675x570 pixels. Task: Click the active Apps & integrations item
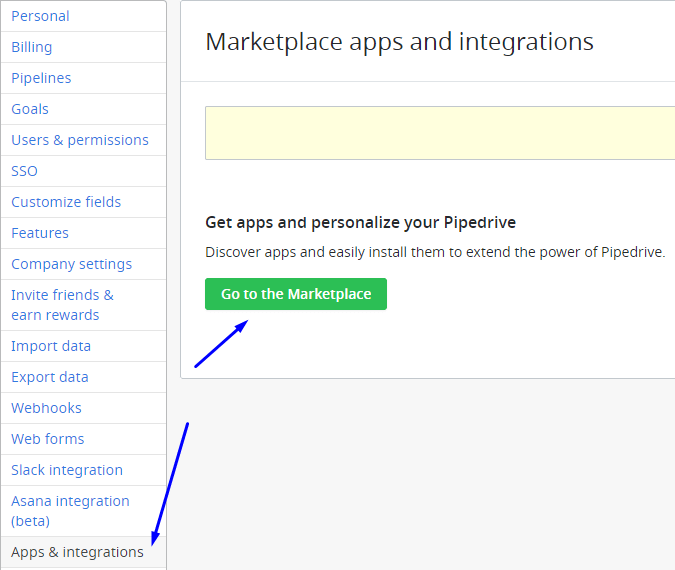click(x=77, y=552)
